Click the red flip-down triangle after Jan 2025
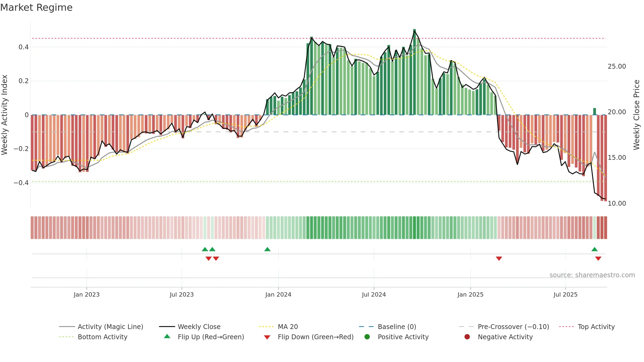The width and height of the screenshot is (644, 362). pyautogui.click(x=499, y=258)
